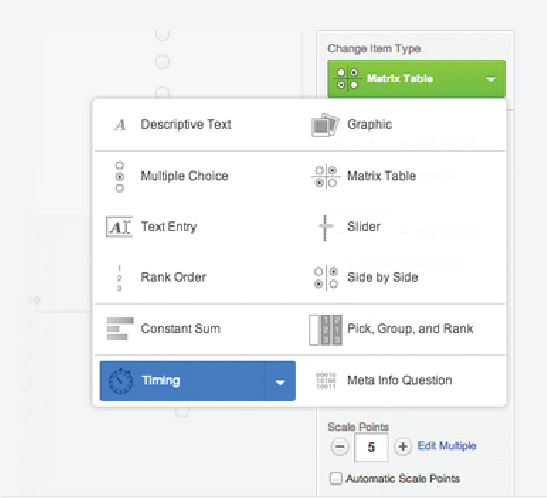Expand the Timing option dropdown arrow
This screenshot has width=547, height=498.
(x=280, y=381)
